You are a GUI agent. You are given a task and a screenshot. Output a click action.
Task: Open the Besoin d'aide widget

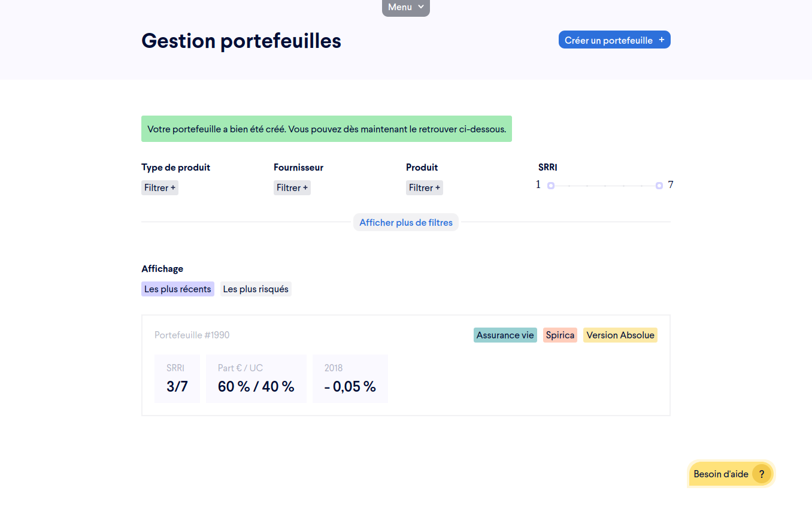tap(721, 474)
